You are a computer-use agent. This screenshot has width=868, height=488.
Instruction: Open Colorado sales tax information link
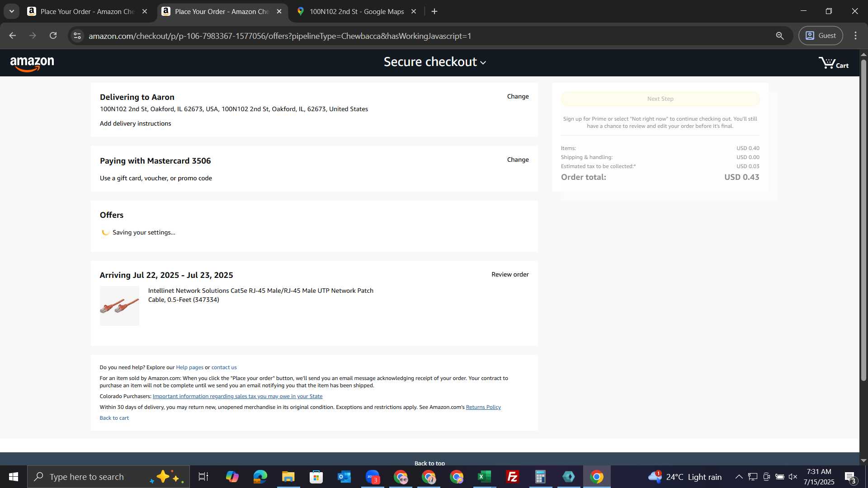[237, 396]
